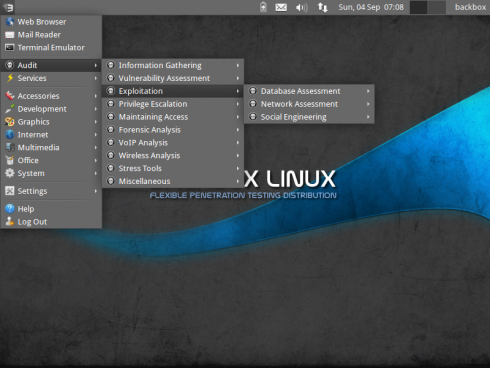
Task: Click the Social Engineering skull icon
Action: tap(253, 117)
